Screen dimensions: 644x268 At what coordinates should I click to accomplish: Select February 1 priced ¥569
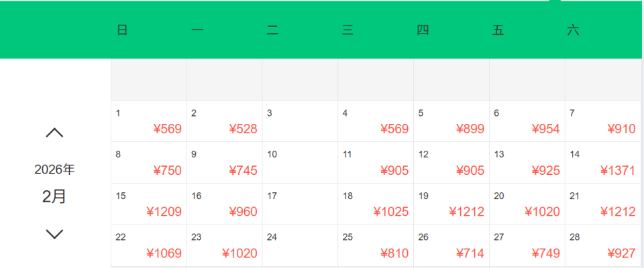(148, 121)
